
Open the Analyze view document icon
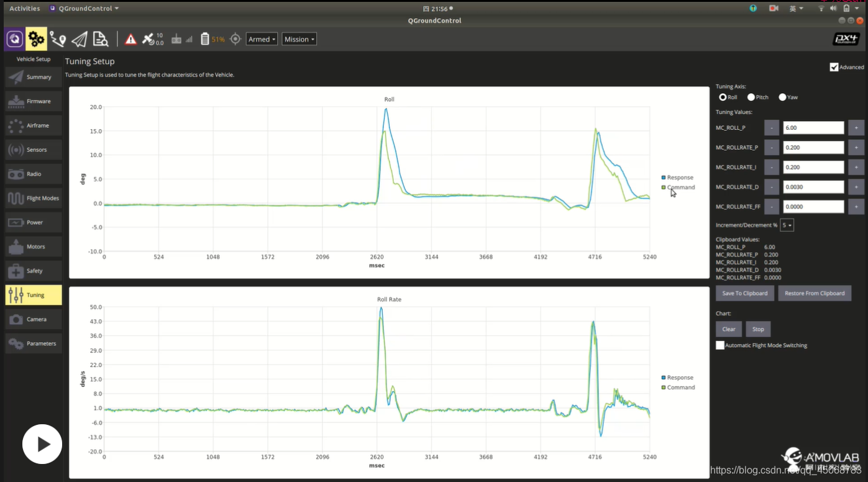(101, 39)
